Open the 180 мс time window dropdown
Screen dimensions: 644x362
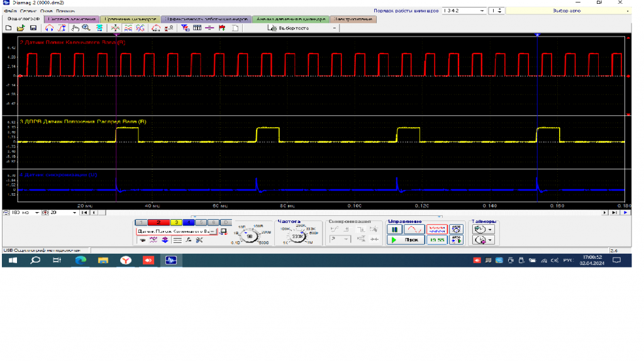tap(37, 213)
